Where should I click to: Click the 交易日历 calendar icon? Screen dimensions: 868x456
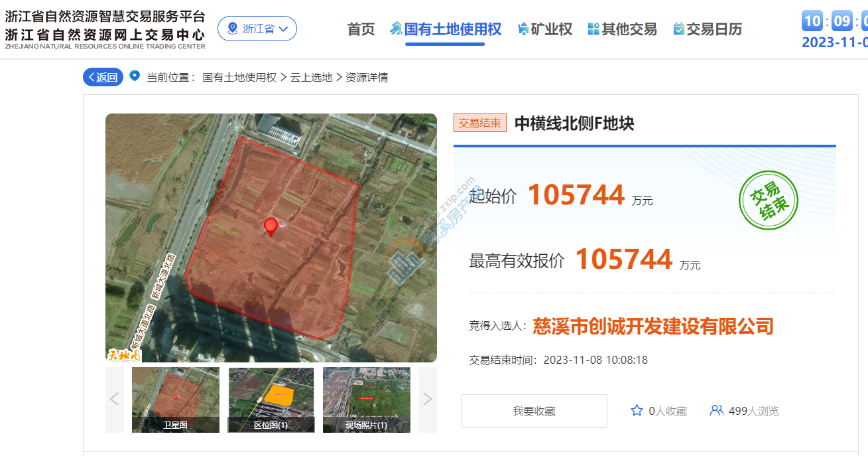(678, 29)
